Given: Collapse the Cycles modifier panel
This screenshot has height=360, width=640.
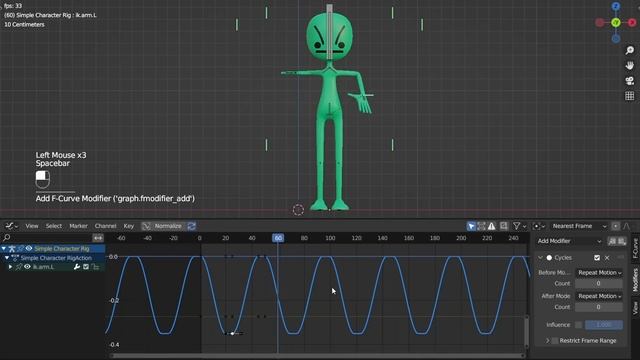Looking at the screenshot, I should tap(540, 258).
